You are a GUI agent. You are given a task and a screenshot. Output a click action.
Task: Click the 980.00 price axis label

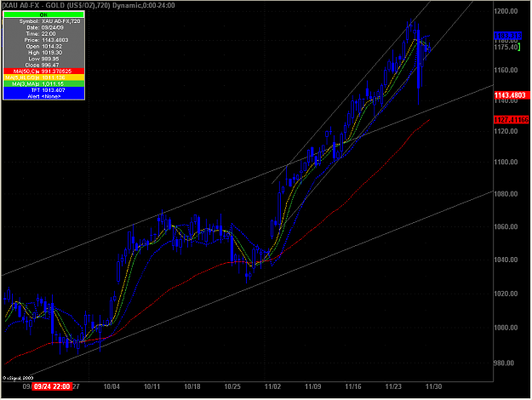(506, 363)
